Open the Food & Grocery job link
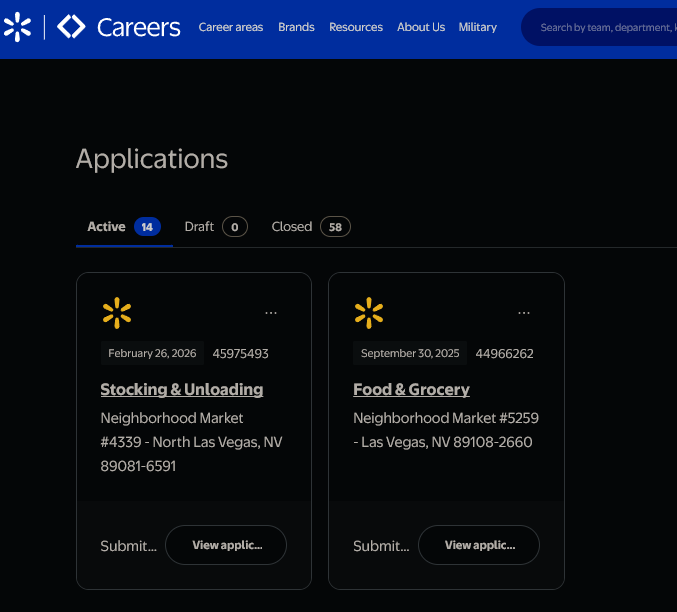677x612 pixels. pyautogui.click(x=411, y=390)
